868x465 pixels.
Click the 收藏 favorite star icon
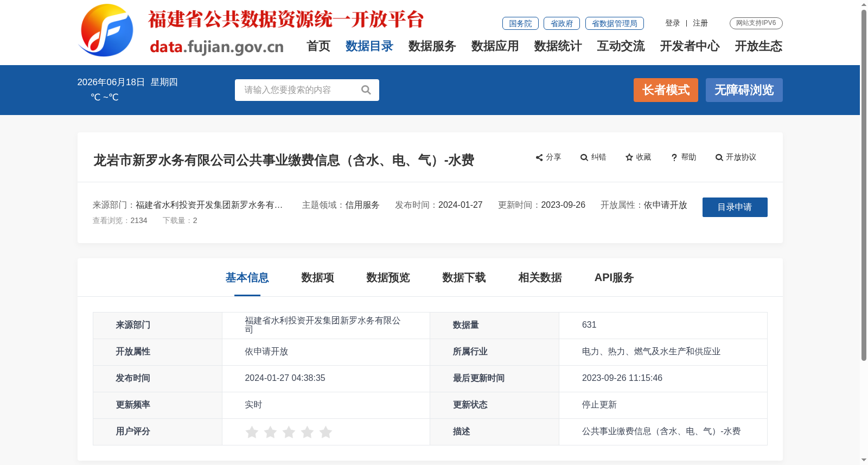point(629,157)
